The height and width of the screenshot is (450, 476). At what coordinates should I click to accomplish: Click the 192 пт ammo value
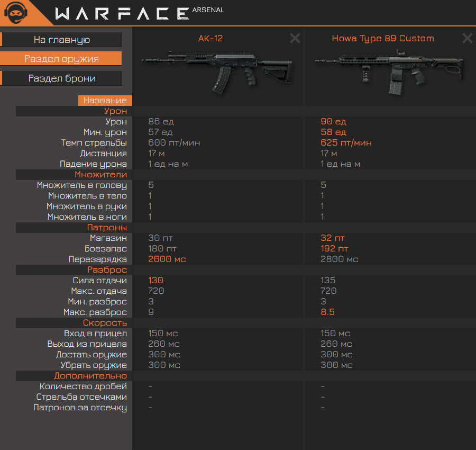pyautogui.click(x=334, y=248)
